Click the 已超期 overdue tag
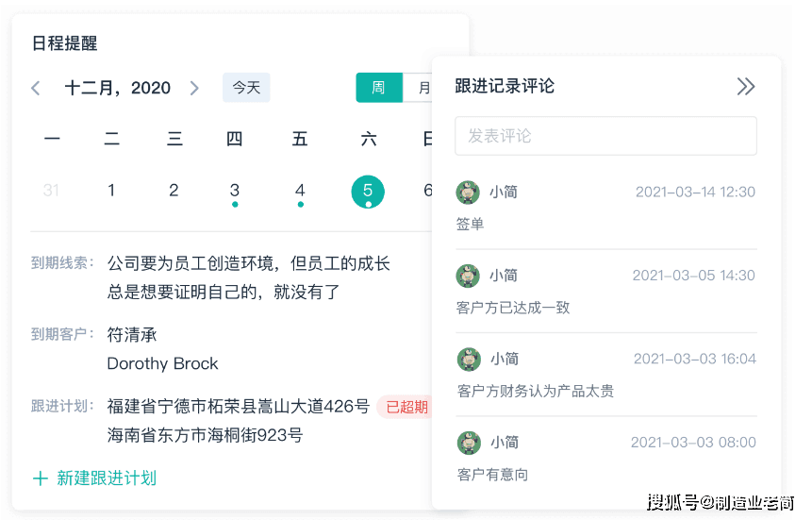The height and width of the screenshot is (520, 812). point(406,407)
